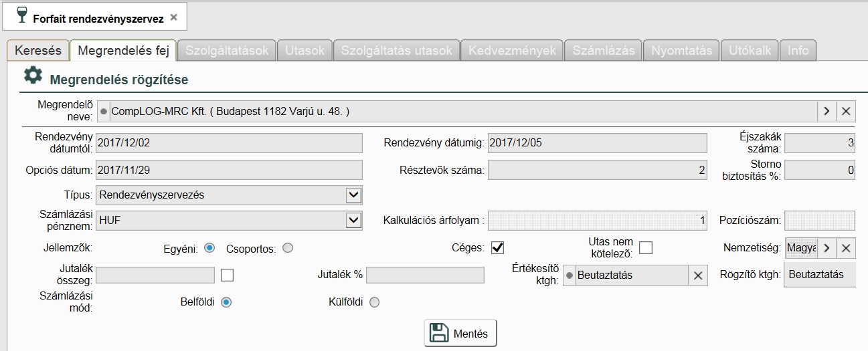Open customer lookup arrow for Megrendelő neve
868x351 pixels.
826,111
